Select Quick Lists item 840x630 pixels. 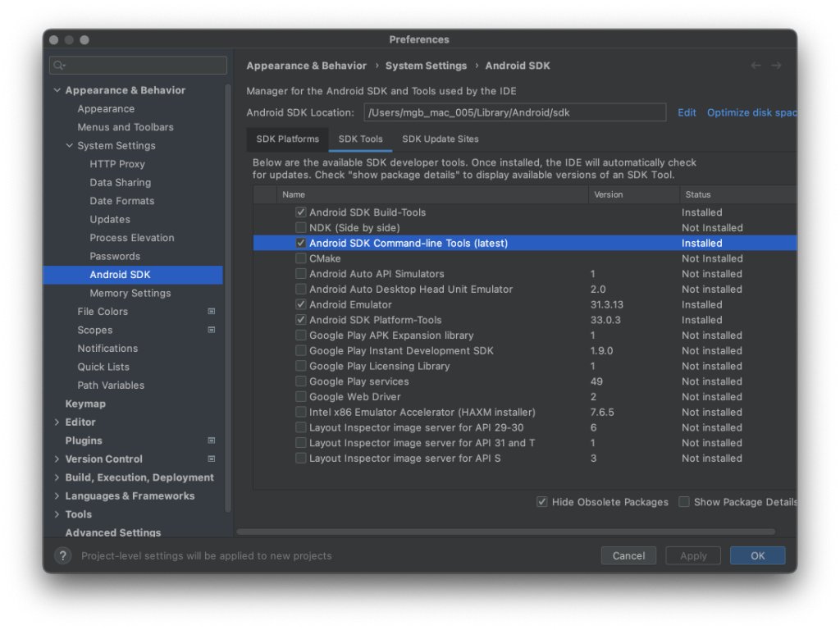tap(103, 367)
